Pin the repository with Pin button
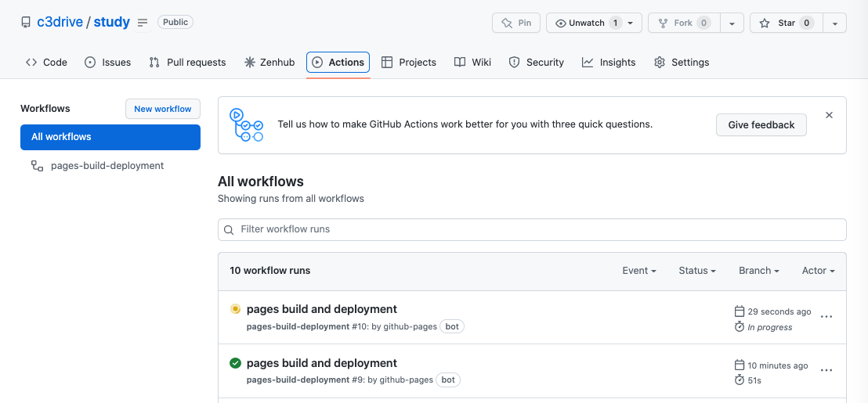This screenshot has width=868, height=403. [x=516, y=23]
